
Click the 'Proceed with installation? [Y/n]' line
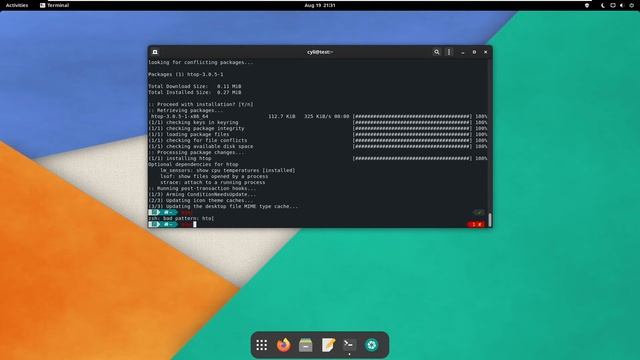(x=201, y=104)
